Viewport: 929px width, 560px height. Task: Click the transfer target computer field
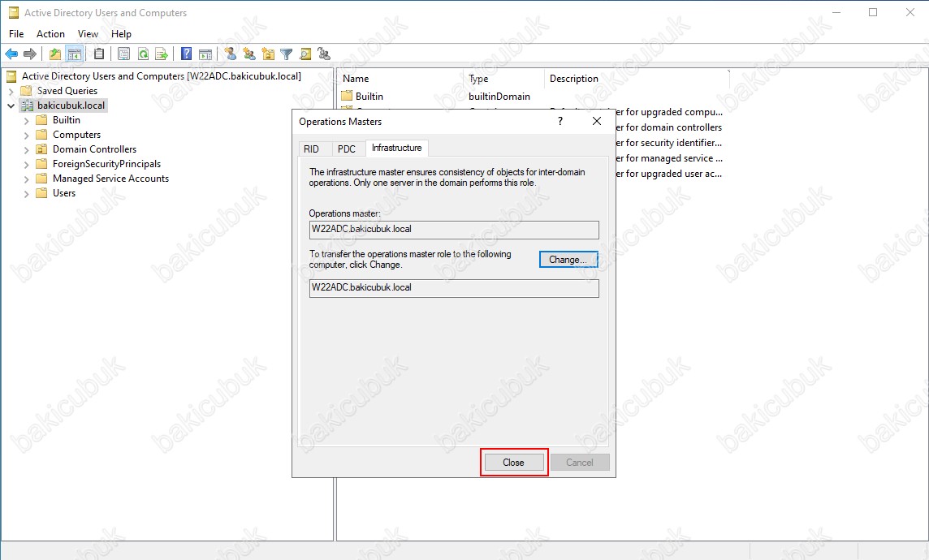click(x=454, y=288)
